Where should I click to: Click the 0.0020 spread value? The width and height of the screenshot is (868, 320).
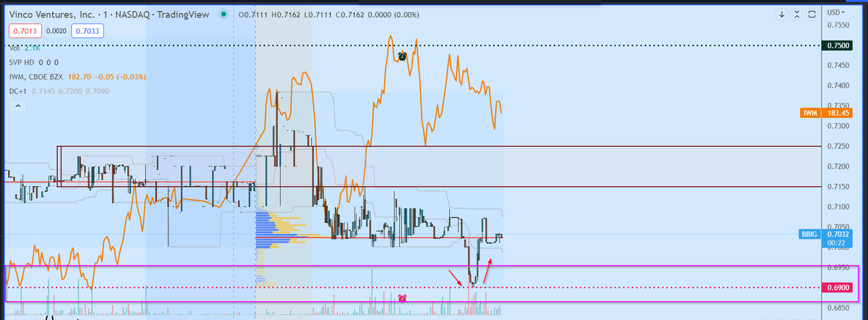tap(56, 30)
